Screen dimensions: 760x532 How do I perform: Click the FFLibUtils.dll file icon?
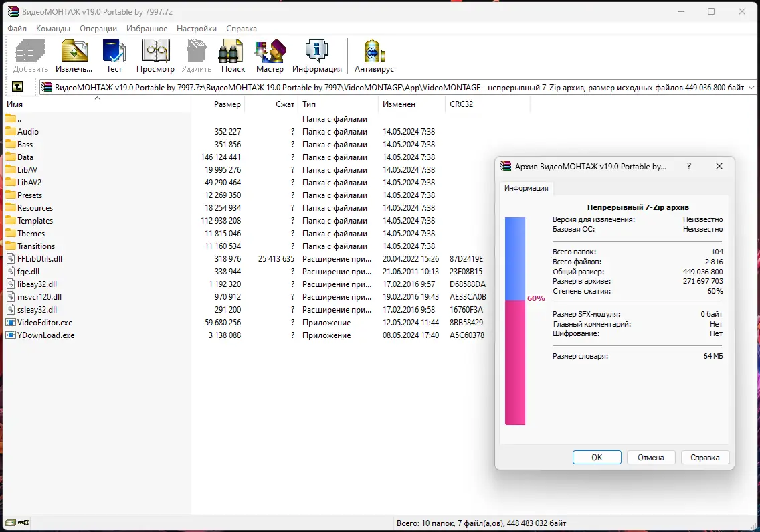(11, 258)
